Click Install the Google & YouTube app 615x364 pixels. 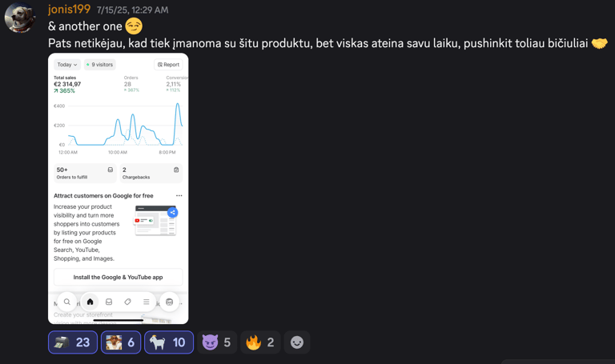tap(118, 277)
